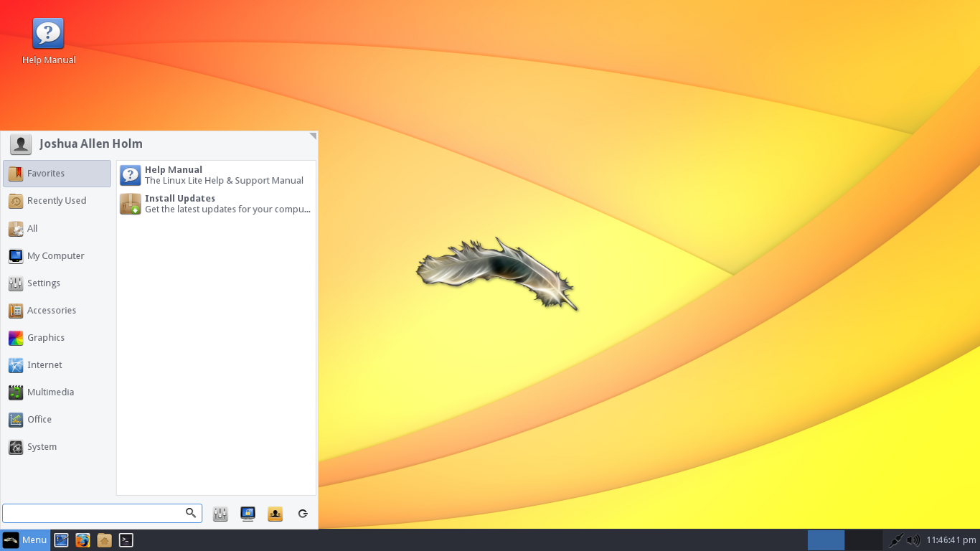Open All Settings from the menu's bottom buttons
980x551 pixels.
click(220, 514)
